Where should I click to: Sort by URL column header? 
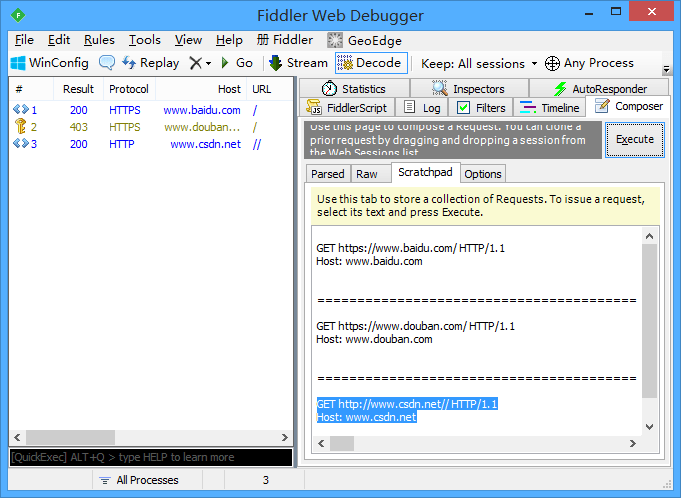(269, 89)
